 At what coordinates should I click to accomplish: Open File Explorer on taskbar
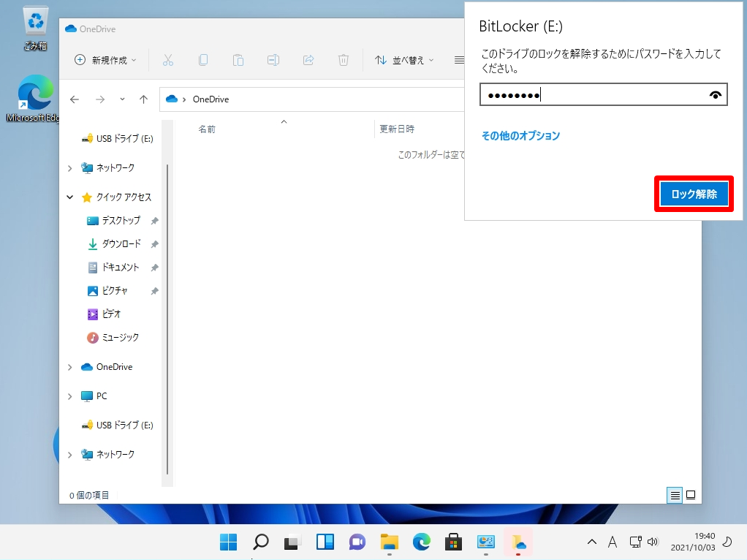[390, 542]
